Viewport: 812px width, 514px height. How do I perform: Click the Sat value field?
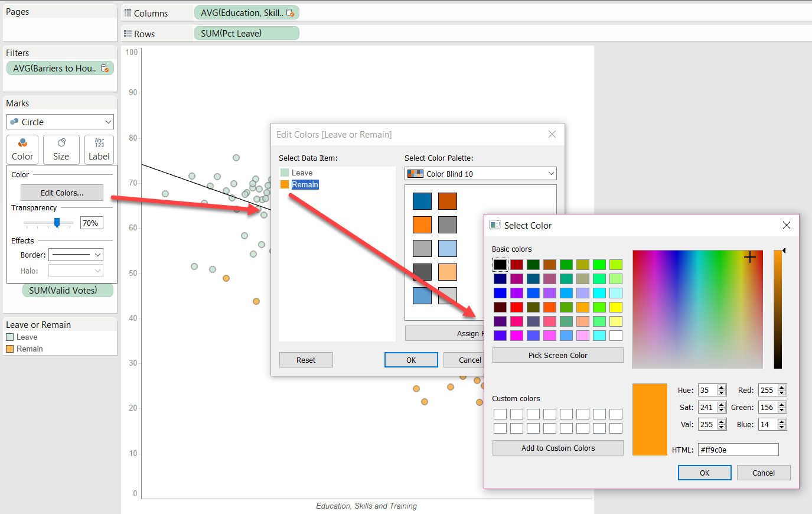coord(707,407)
